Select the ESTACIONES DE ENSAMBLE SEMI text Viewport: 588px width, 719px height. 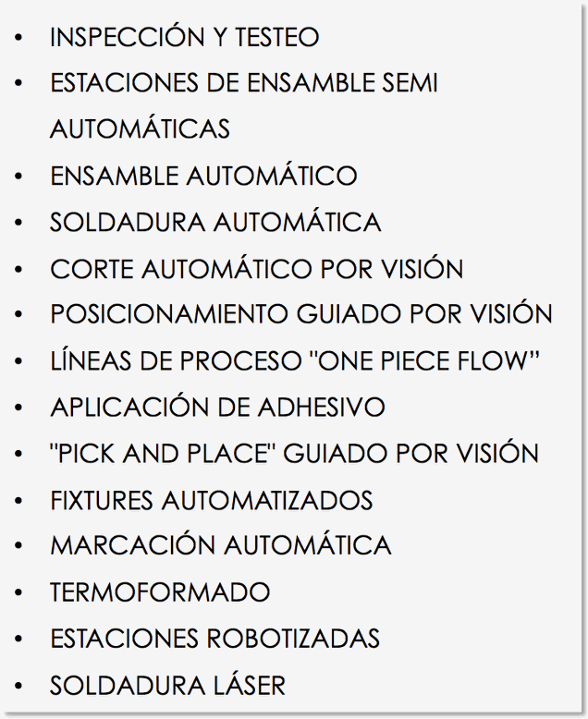[244, 83]
